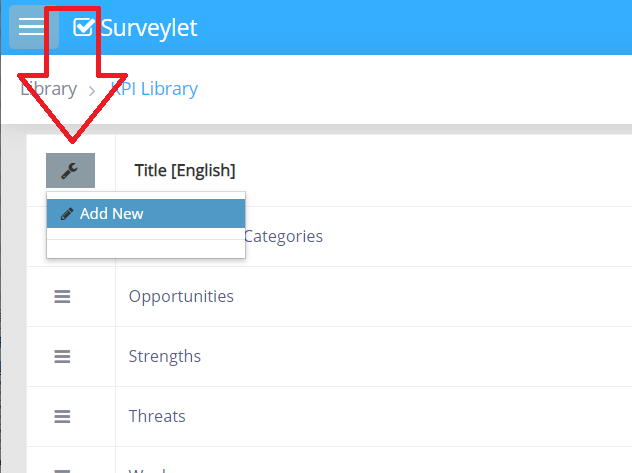This screenshot has height=473, width=632.
Task: Grab the Opportunities row handle icon
Action: point(62,297)
